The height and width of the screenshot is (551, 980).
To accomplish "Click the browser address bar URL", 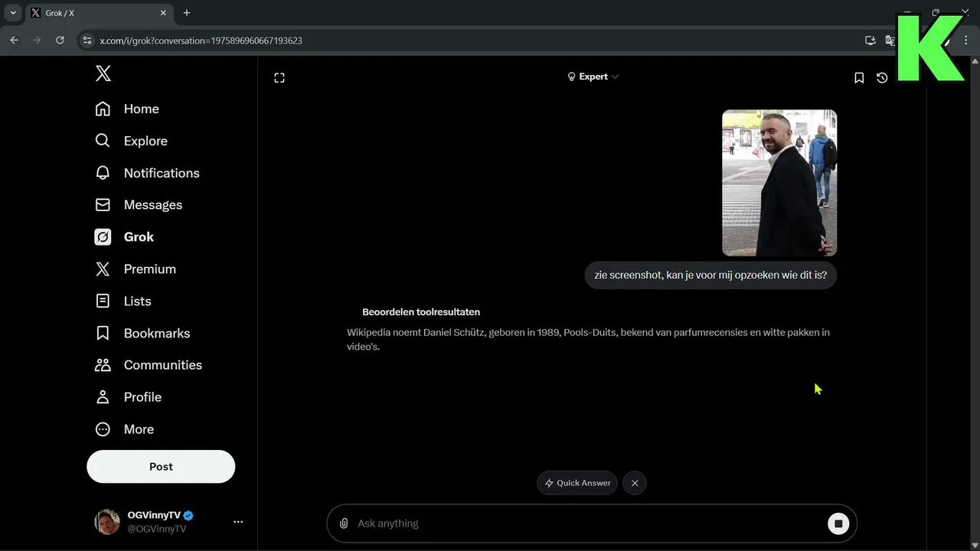I will 201,41.
